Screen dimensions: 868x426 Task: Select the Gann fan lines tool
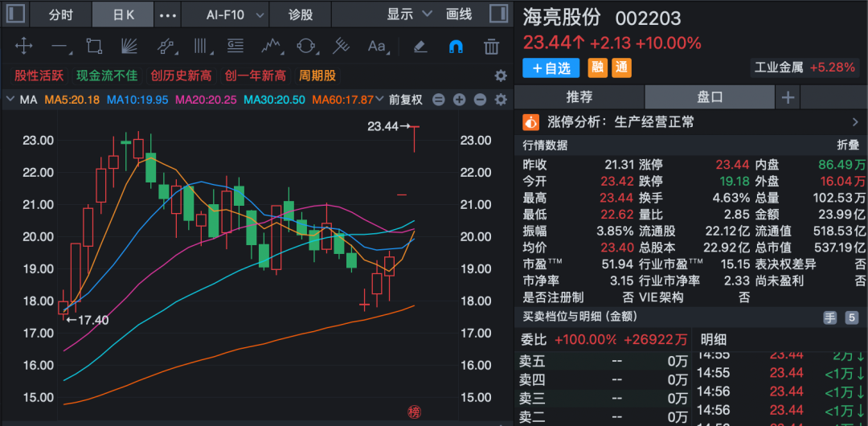pyautogui.click(x=129, y=46)
